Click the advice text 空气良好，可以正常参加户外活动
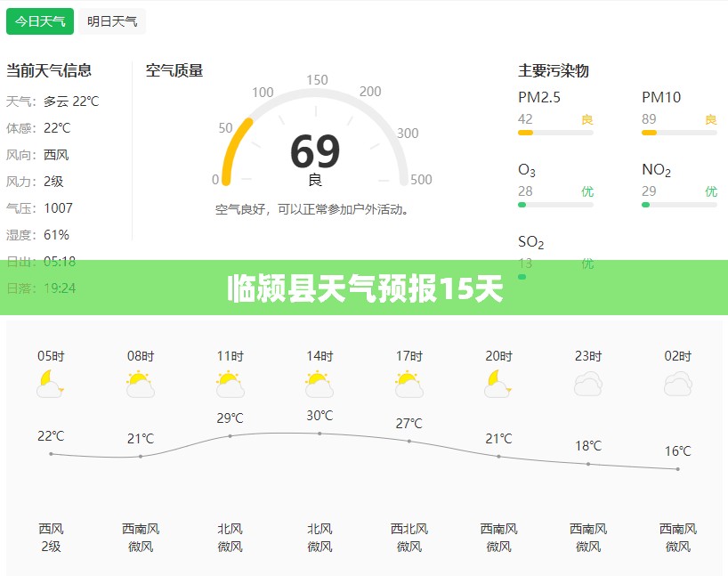This screenshot has width=728, height=576. coord(312,209)
